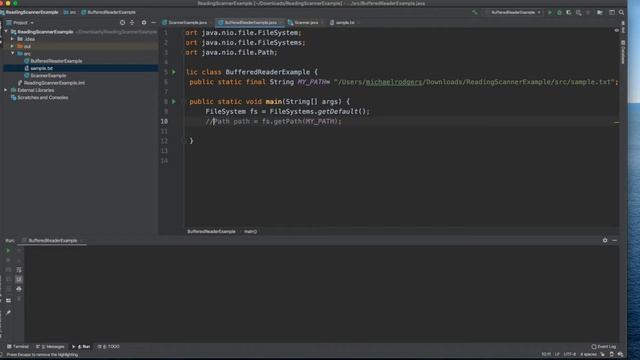
Task: Click the Database side tool window tab
Action: tap(623, 52)
